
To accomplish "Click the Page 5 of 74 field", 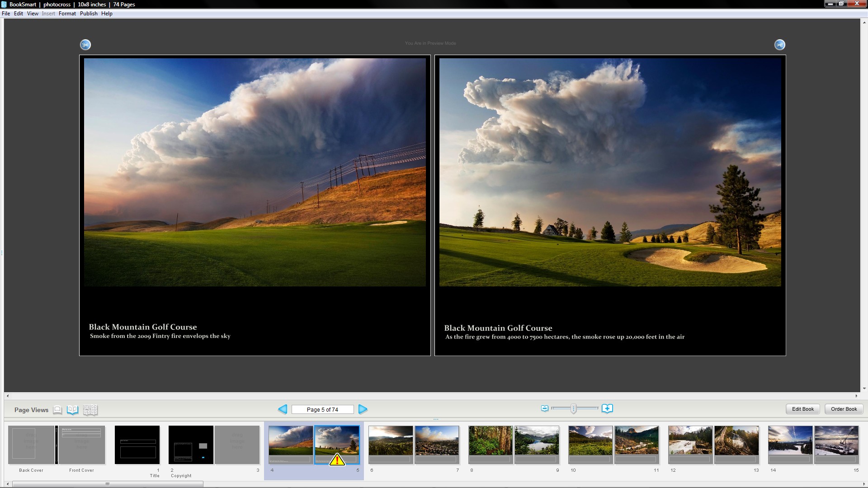I will [322, 409].
